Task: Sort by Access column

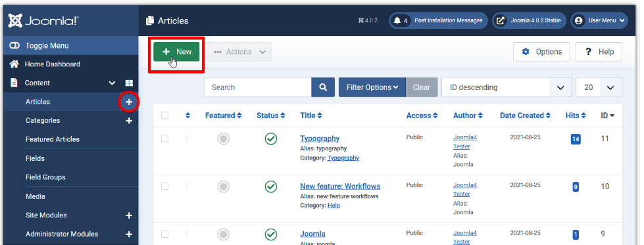Action: (x=422, y=116)
